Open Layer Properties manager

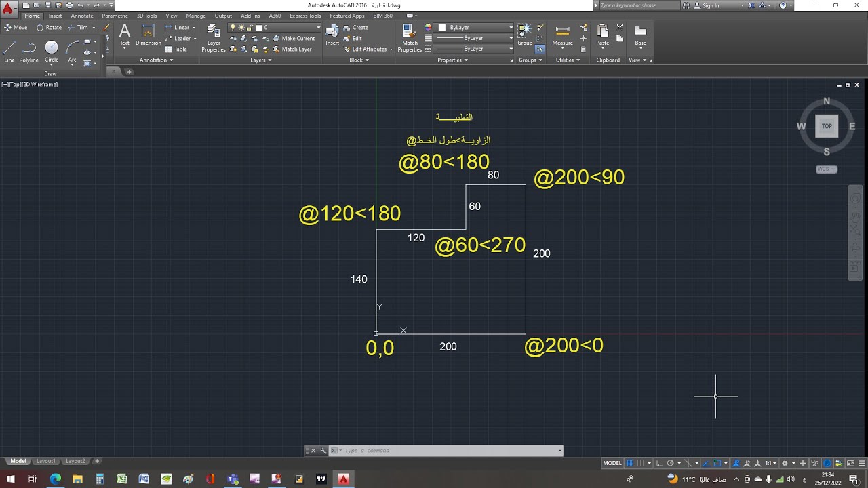pyautogui.click(x=214, y=38)
